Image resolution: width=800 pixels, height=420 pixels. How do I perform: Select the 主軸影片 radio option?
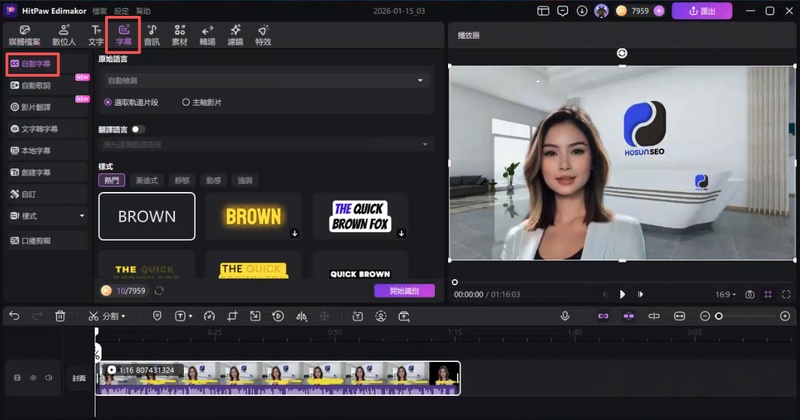(x=186, y=102)
